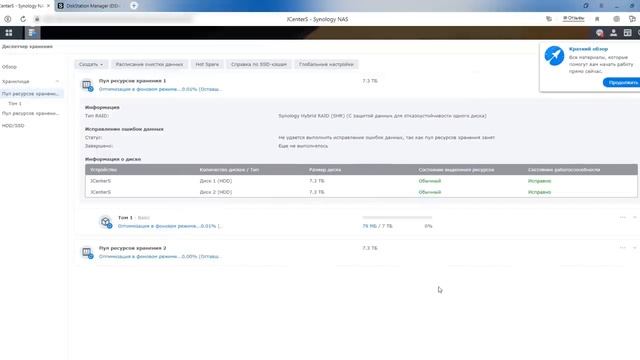Click the Storage Manager taskbar icon
Viewport: 640px width, 360px height.
[32, 33]
